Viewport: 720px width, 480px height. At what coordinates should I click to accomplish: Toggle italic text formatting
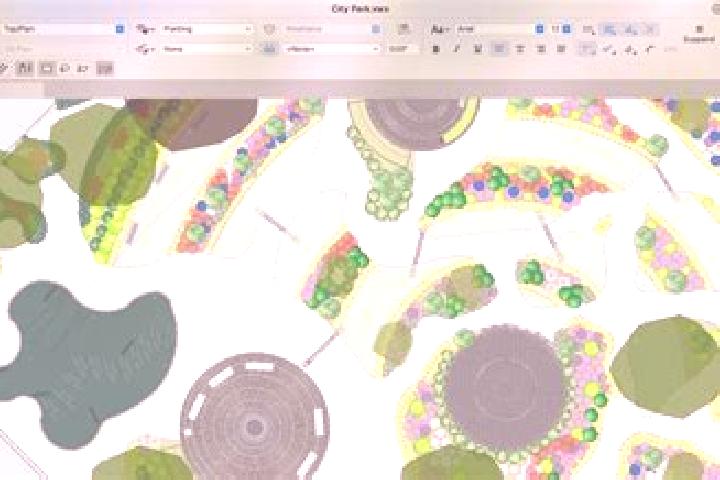457,49
